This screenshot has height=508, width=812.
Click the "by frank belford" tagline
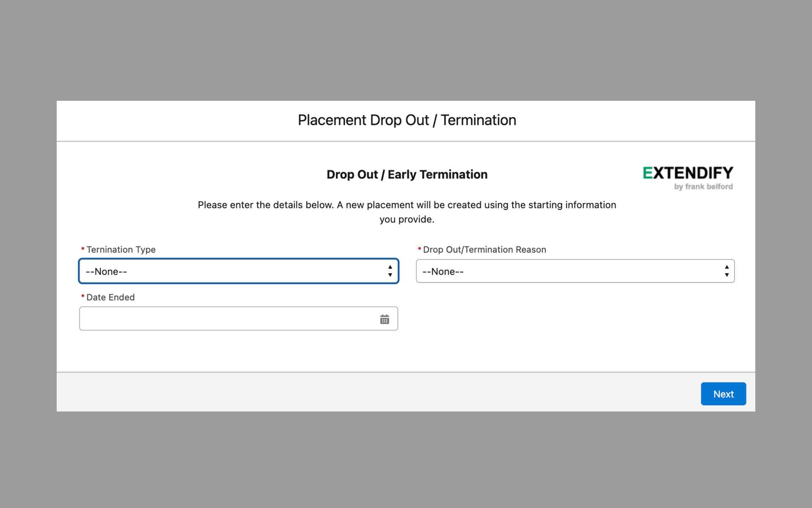703,187
